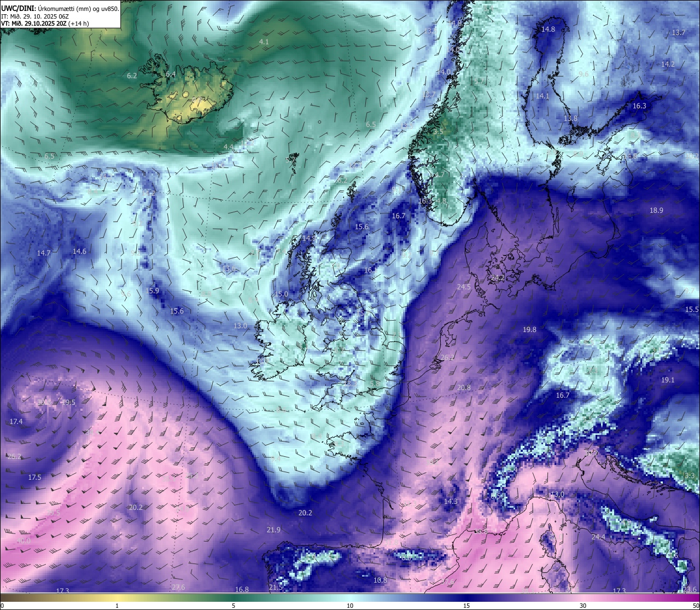The height and width of the screenshot is (610, 700).
Task: Click the 14.3 value over southern France
Action: [x=451, y=502]
